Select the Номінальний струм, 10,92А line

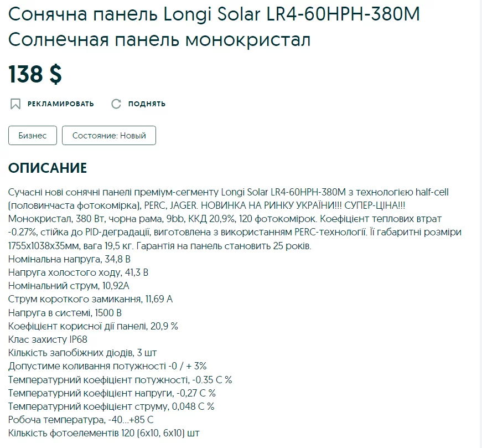[69, 286]
